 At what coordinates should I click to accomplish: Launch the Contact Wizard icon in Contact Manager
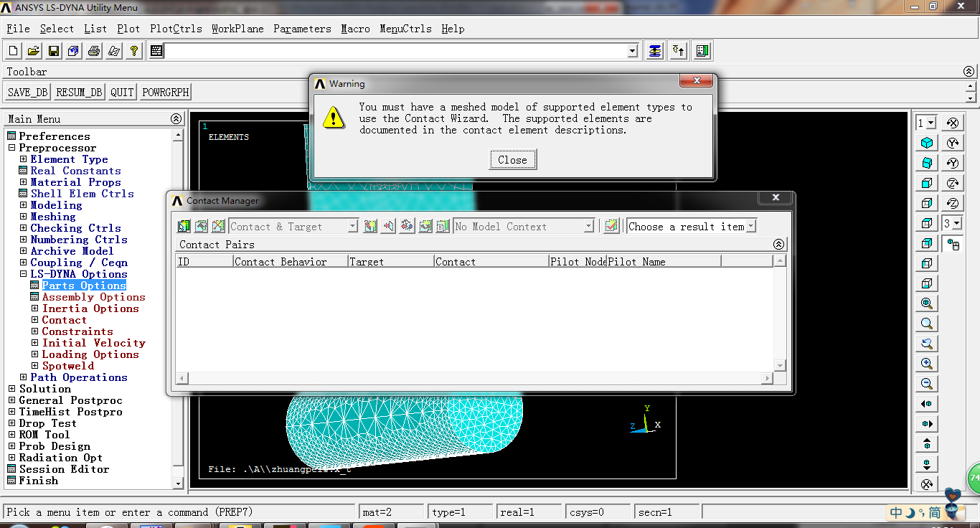coord(184,227)
